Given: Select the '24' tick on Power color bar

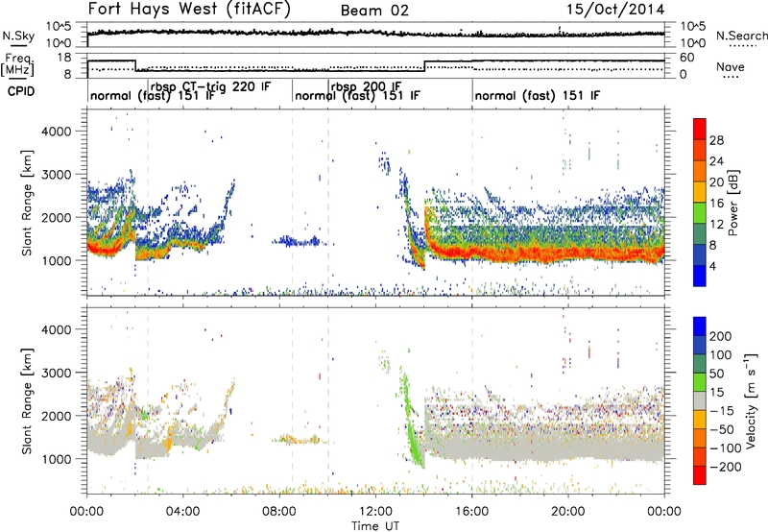Looking at the screenshot, I should pos(716,161).
